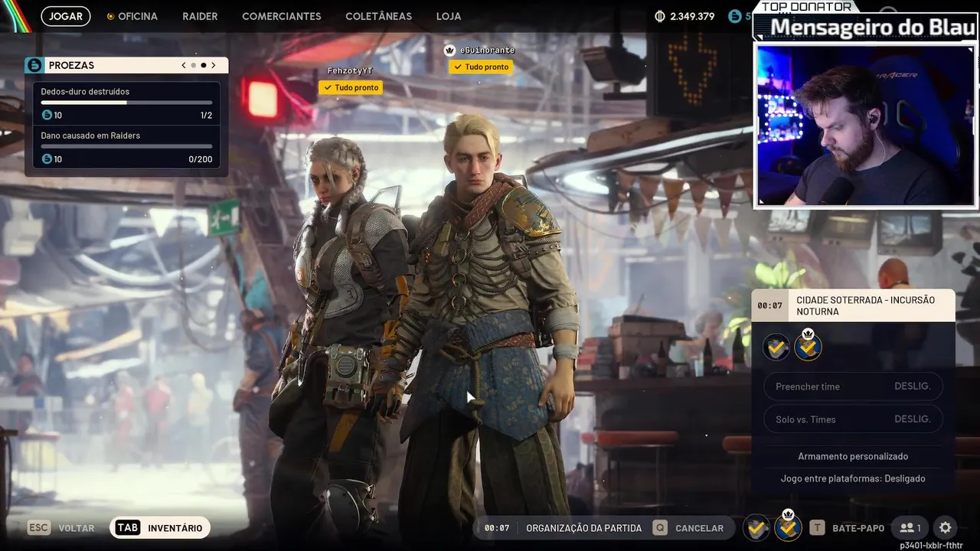Toggle Solo vs. Times option
The image size is (980, 551).
(x=853, y=419)
